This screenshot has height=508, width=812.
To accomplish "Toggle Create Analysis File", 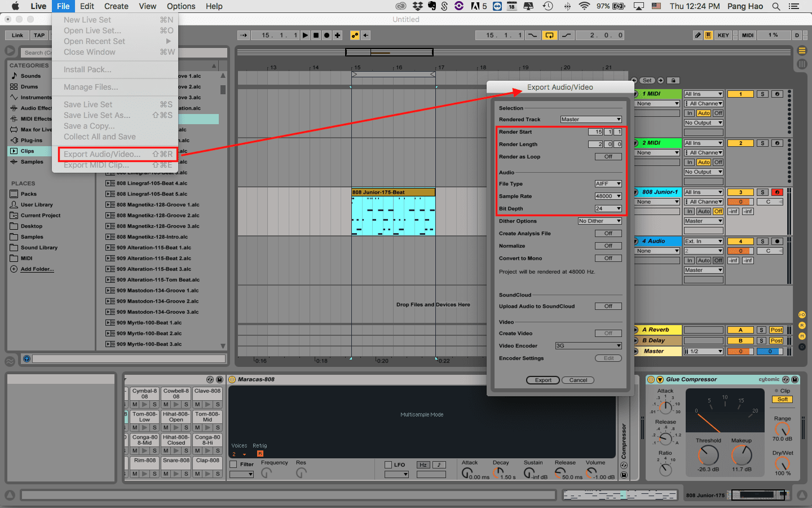I will (x=608, y=233).
